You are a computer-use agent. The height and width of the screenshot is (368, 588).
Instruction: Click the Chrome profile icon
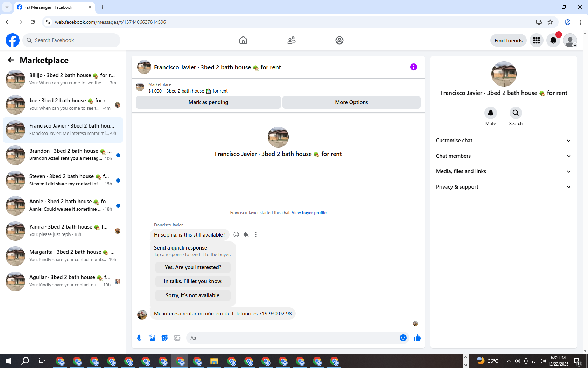tap(568, 22)
